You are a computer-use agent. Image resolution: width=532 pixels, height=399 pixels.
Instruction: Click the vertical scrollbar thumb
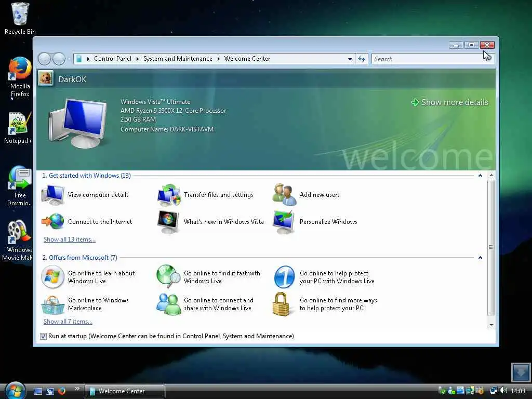click(491, 248)
